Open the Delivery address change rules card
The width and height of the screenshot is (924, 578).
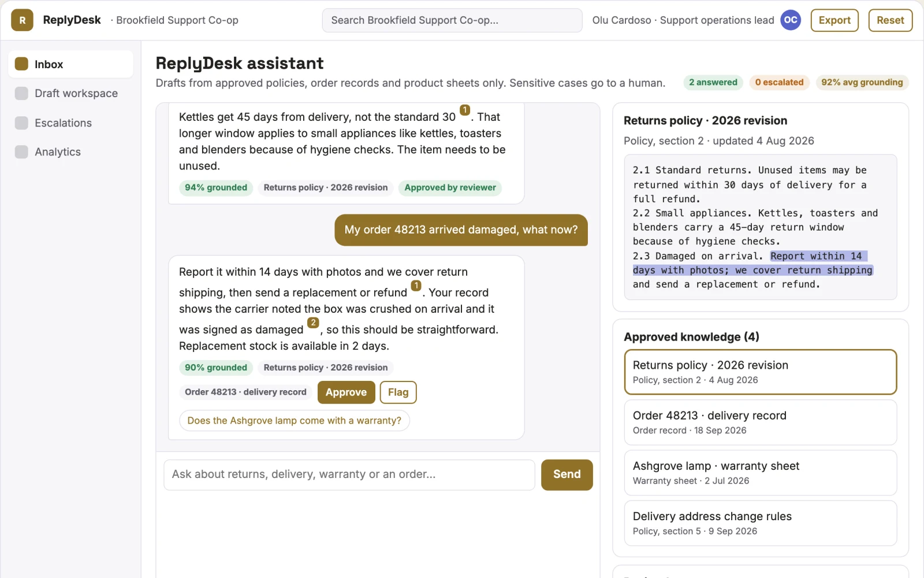tap(760, 523)
